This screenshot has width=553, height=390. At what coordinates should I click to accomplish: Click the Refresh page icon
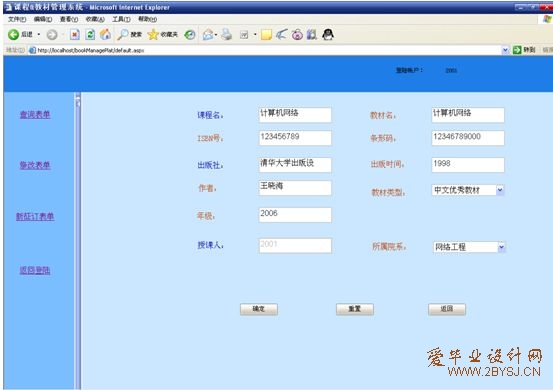coord(90,35)
